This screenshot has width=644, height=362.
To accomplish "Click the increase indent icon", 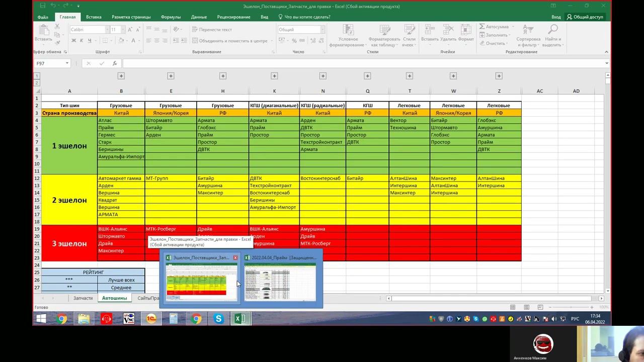I will [x=185, y=41].
